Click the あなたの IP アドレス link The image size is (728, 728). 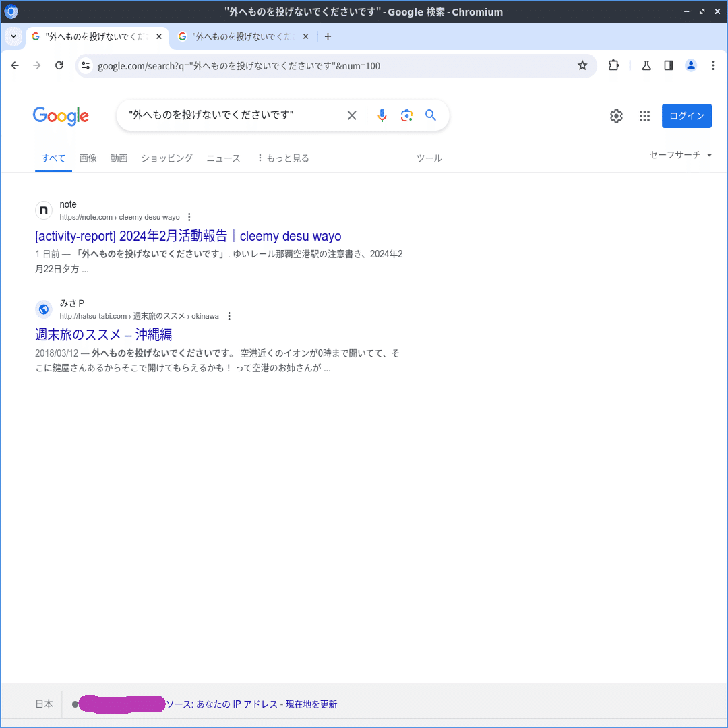tap(237, 704)
